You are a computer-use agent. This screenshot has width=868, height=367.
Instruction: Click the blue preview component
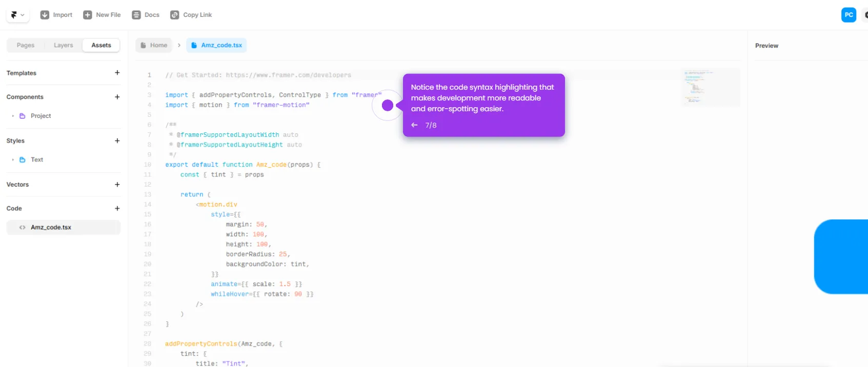(x=841, y=257)
